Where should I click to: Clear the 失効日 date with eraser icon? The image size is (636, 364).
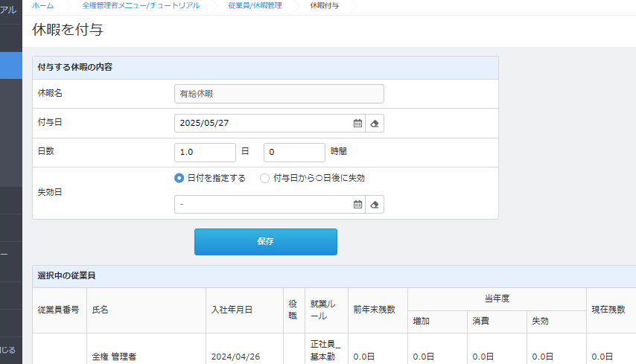pyautogui.click(x=375, y=205)
